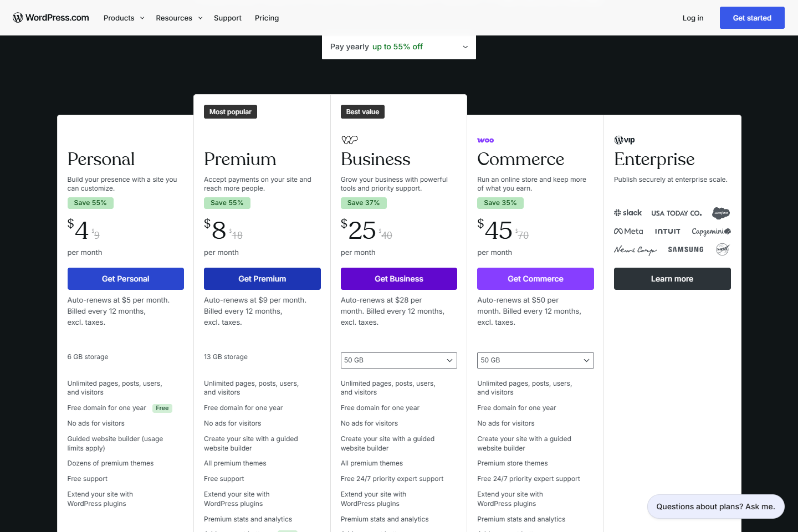Click the Slack logo
The width and height of the screenshot is (798, 532).
click(627, 213)
